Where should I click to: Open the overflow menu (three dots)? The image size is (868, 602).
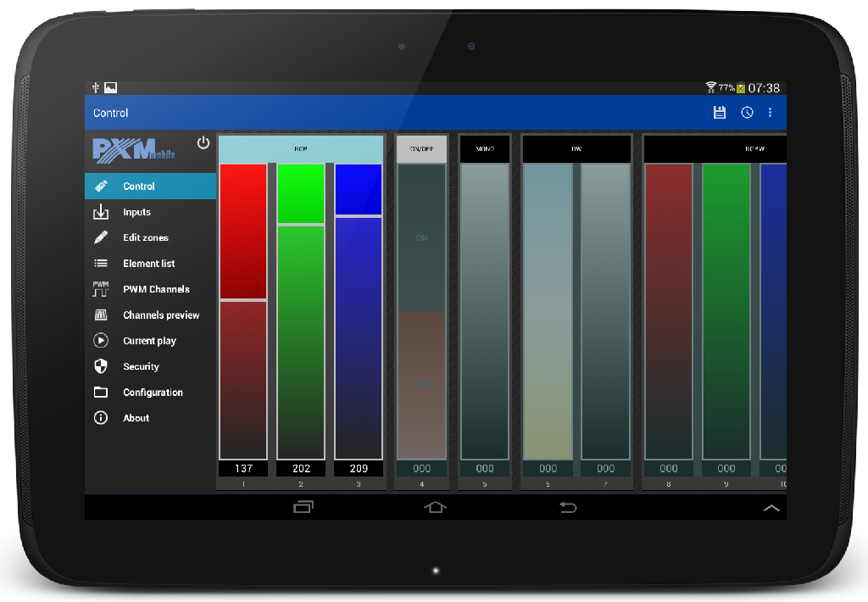point(770,112)
